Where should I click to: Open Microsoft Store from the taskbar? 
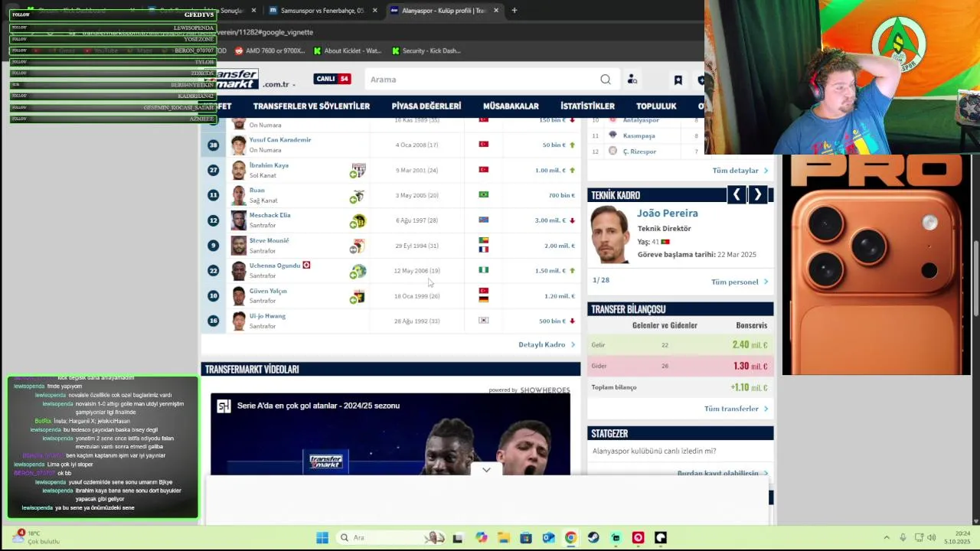[526, 538]
